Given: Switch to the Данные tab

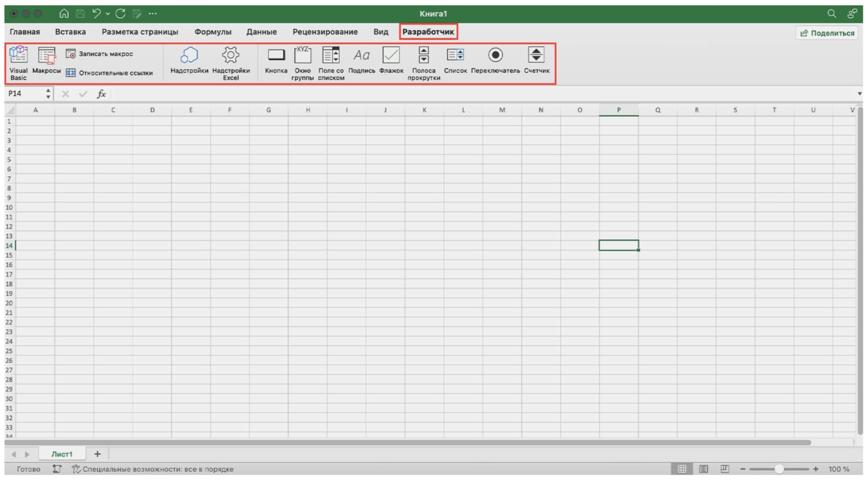Looking at the screenshot, I should pyautogui.click(x=262, y=32).
